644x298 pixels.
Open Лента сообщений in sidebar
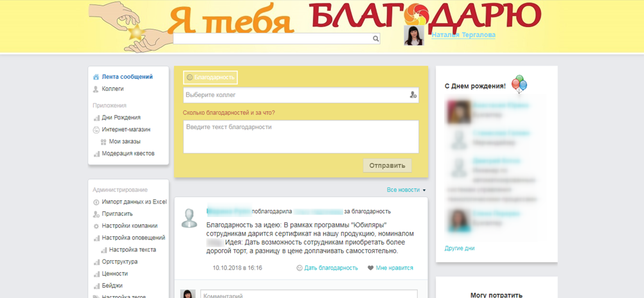127,77
